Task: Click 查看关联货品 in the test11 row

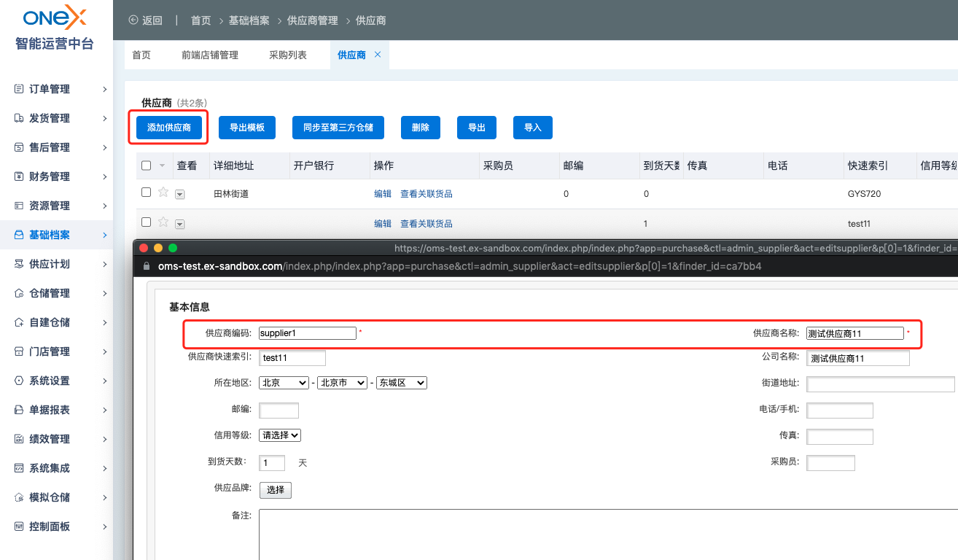Action: [427, 223]
